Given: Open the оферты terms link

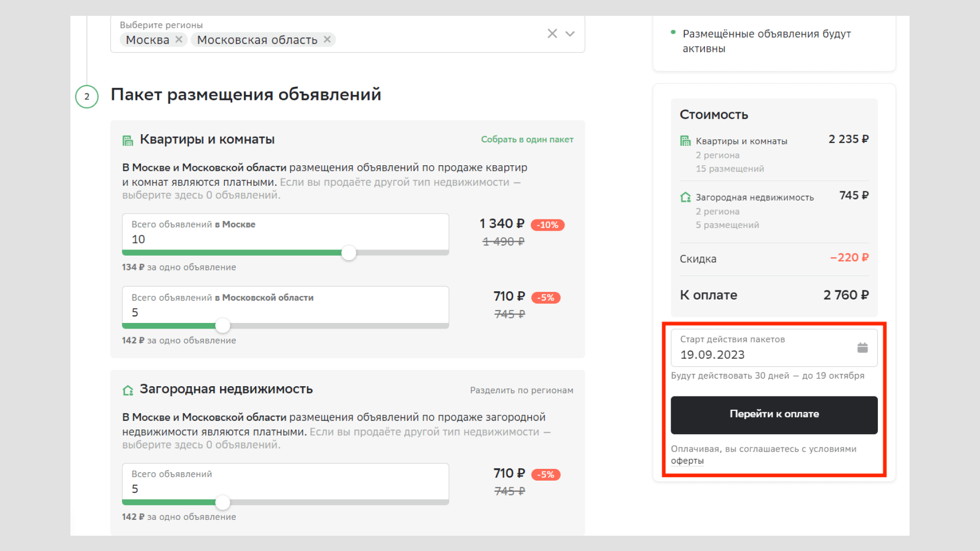Looking at the screenshot, I should [687, 461].
